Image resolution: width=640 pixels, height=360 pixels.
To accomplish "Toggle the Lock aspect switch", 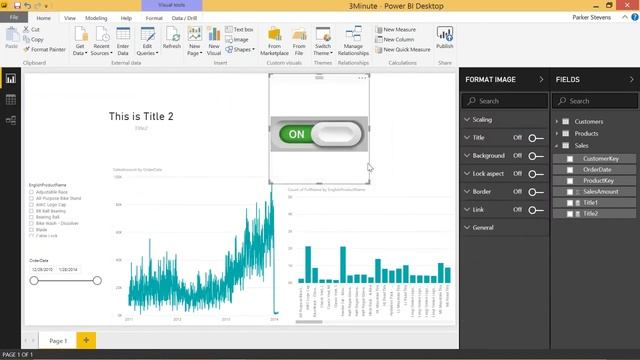I will (x=536, y=174).
